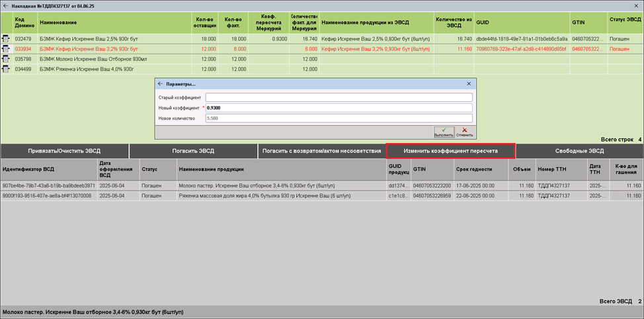Click Кол-во факт. column header
This screenshot has height=319, width=644.
click(233, 23)
